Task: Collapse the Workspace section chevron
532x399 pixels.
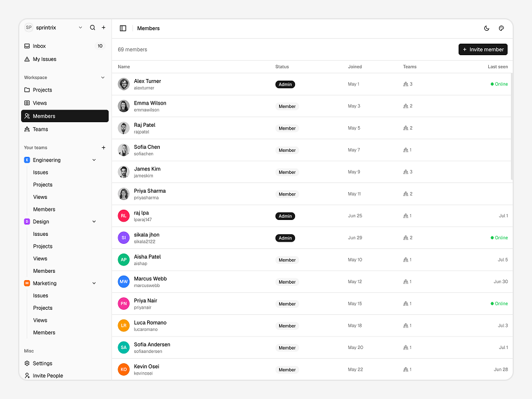Action: 103,77
